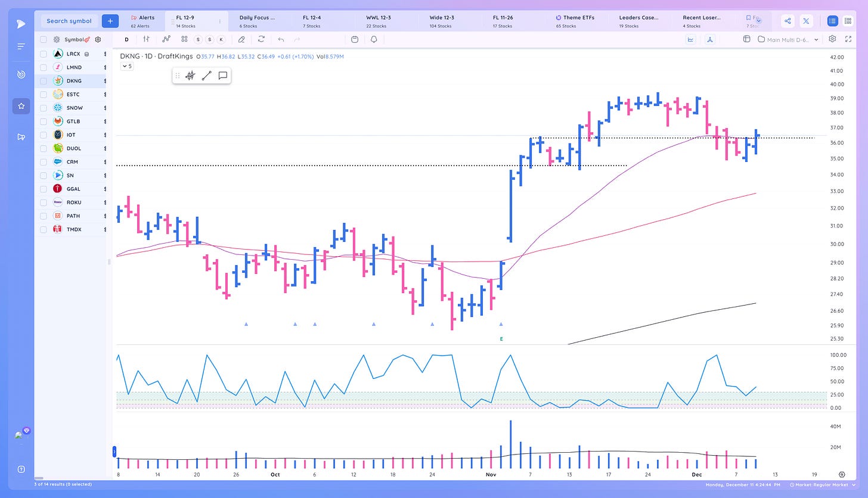This screenshot has height=498, width=868.
Task: Select ROKU in the symbol list
Action: tap(70, 202)
